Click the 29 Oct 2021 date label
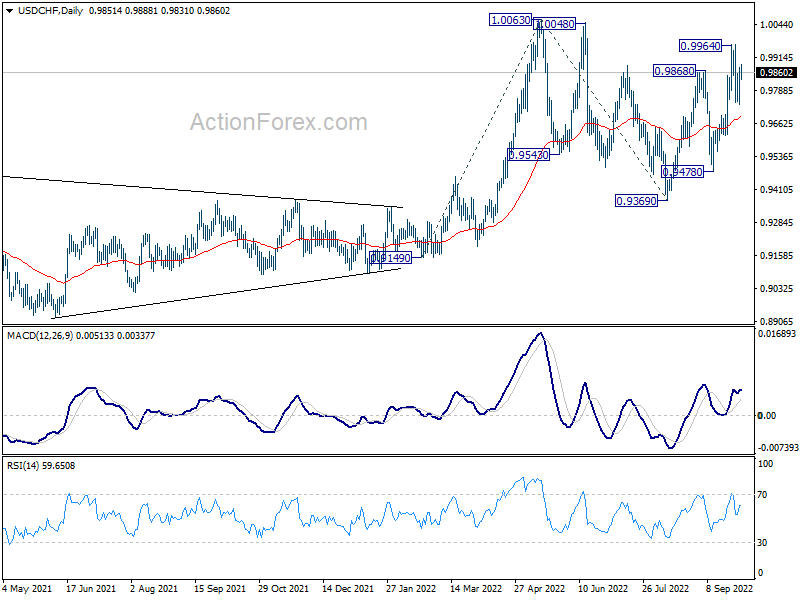 (x=284, y=589)
